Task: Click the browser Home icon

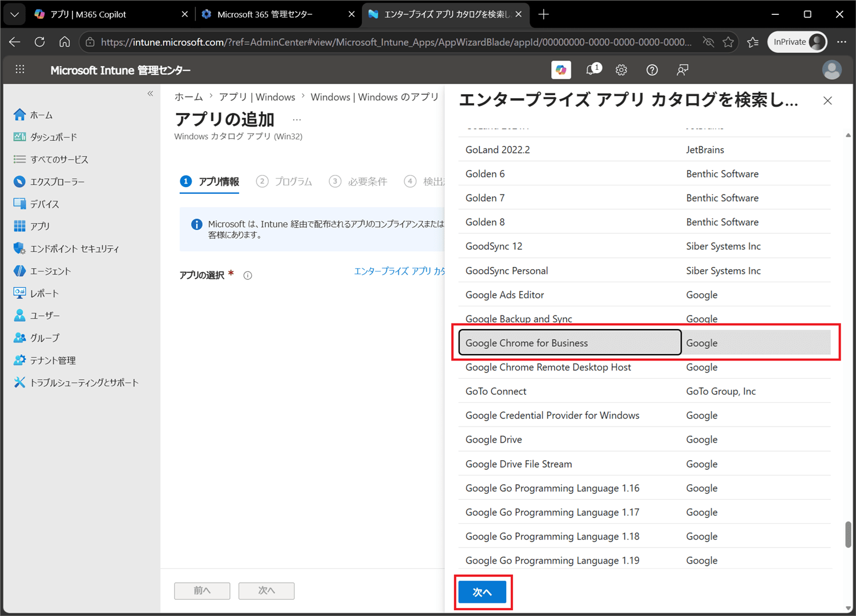Action: (64, 42)
